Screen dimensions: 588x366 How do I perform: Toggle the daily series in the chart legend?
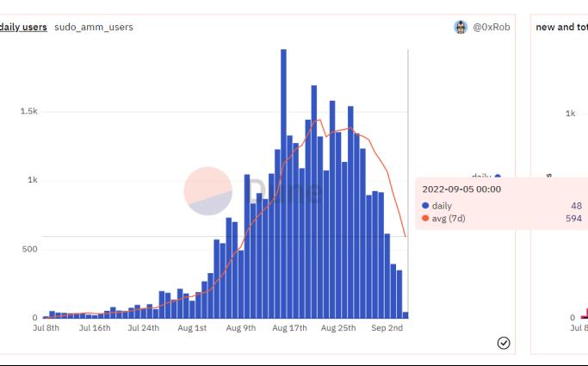click(x=486, y=177)
